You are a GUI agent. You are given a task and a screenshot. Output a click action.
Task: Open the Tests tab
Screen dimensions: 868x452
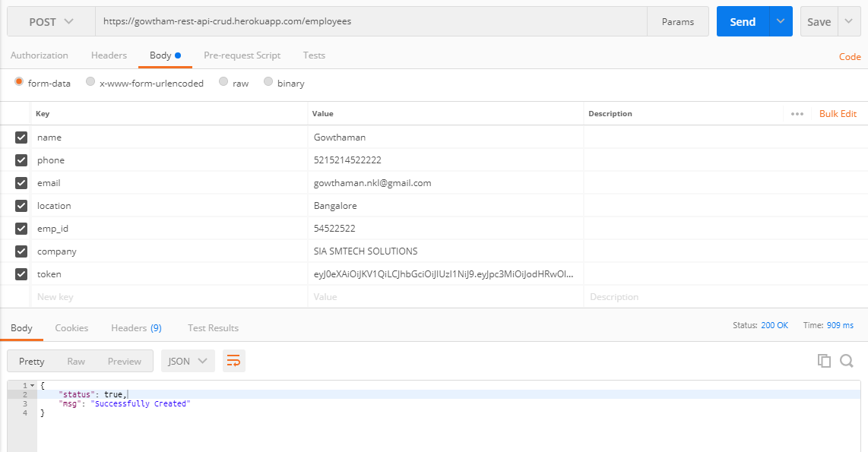tap(314, 55)
